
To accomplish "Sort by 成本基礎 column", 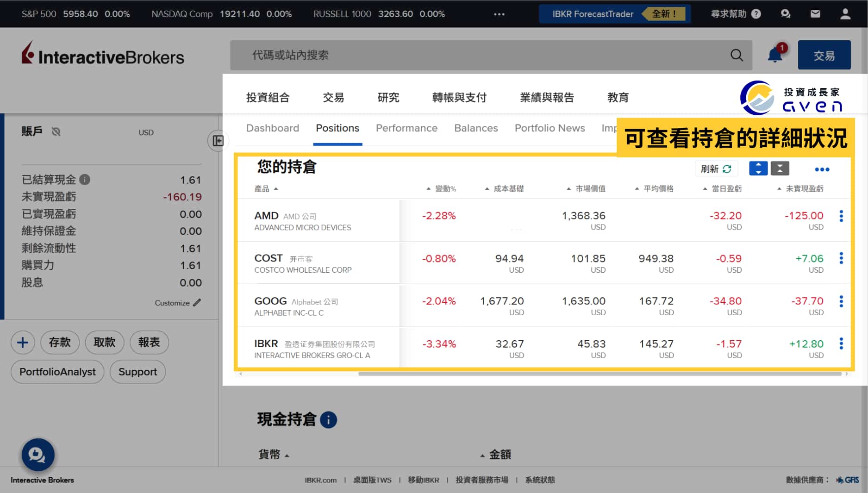I will coord(504,189).
